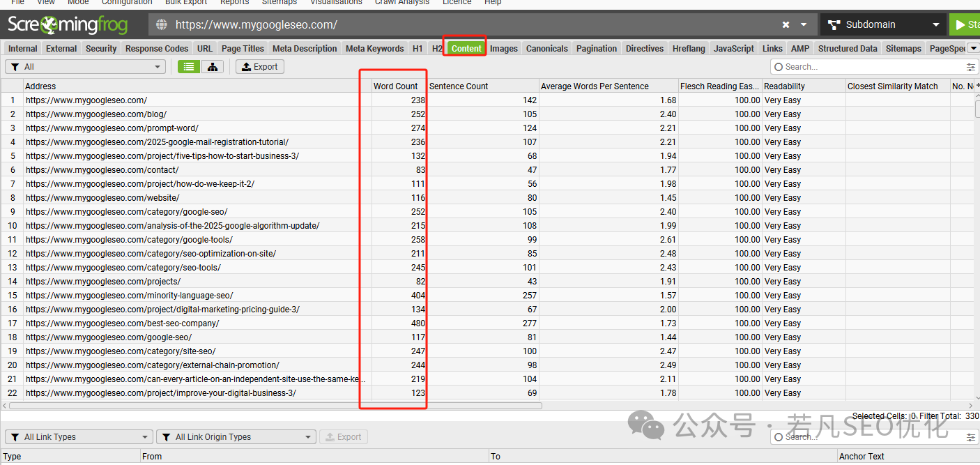Sort by Closest Similarity Match header
Viewport: 980px width, 465px height.
pos(898,86)
